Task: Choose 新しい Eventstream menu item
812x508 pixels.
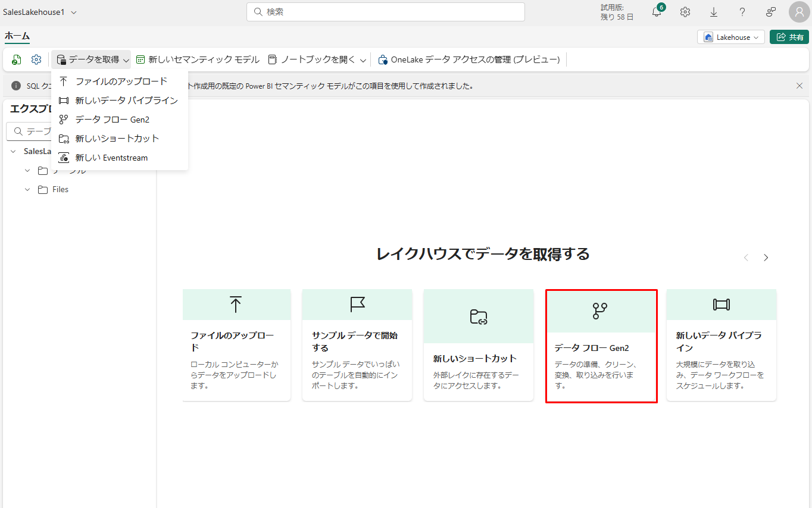Action: [x=111, y=158]
